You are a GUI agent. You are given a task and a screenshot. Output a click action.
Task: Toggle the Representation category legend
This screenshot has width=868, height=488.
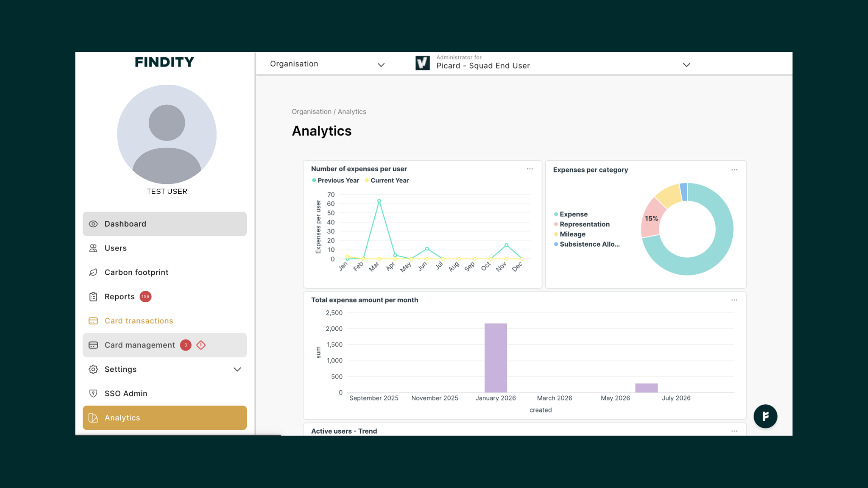pos(582,224)
